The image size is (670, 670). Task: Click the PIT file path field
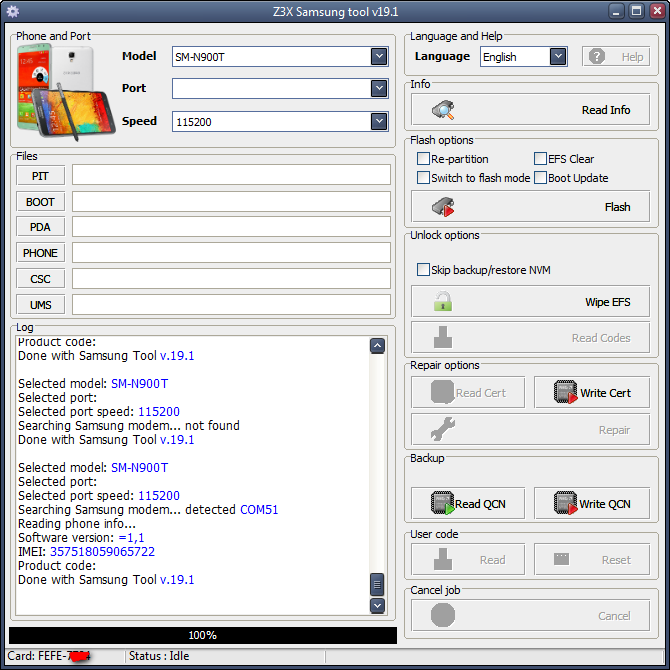231,175
